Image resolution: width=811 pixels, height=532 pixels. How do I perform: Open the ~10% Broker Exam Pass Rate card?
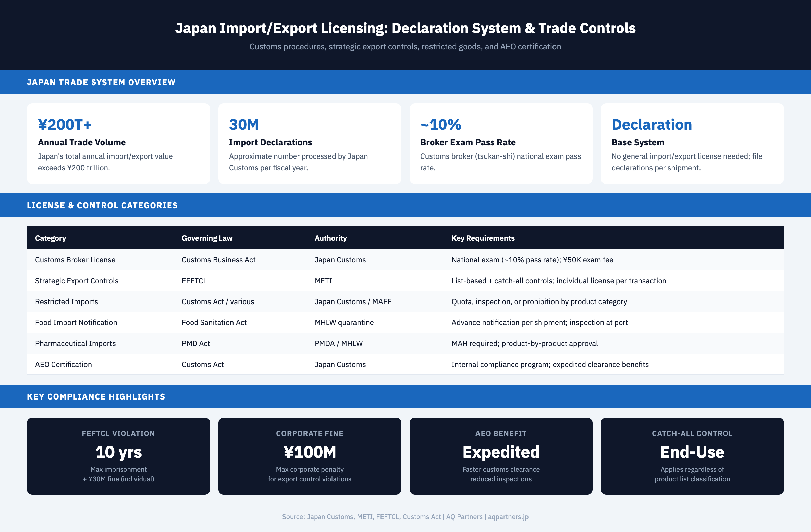pos(501,144)
